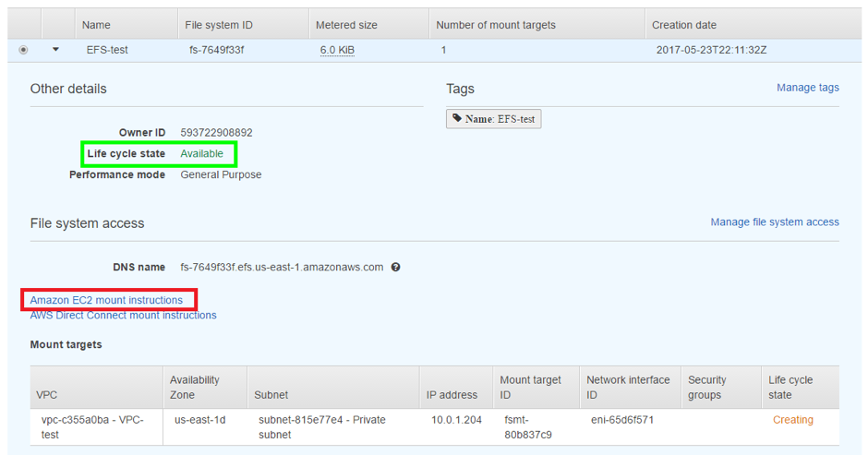Select the fs-7649f33f file system ID
Screen dimensions: 868x455
(216, 50)
